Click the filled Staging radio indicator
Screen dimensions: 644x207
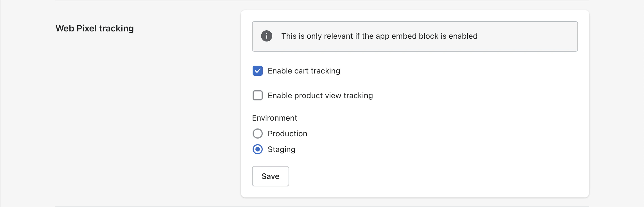(257, 150)
